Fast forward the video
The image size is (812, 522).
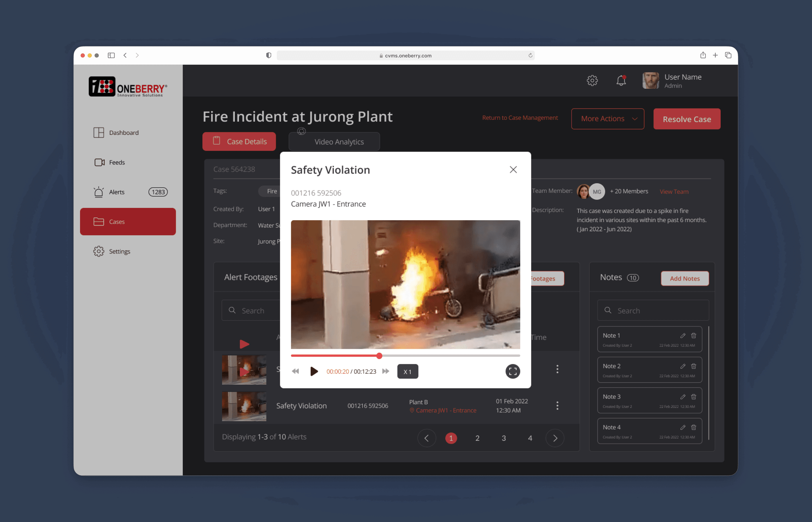(x=386, y=371)
